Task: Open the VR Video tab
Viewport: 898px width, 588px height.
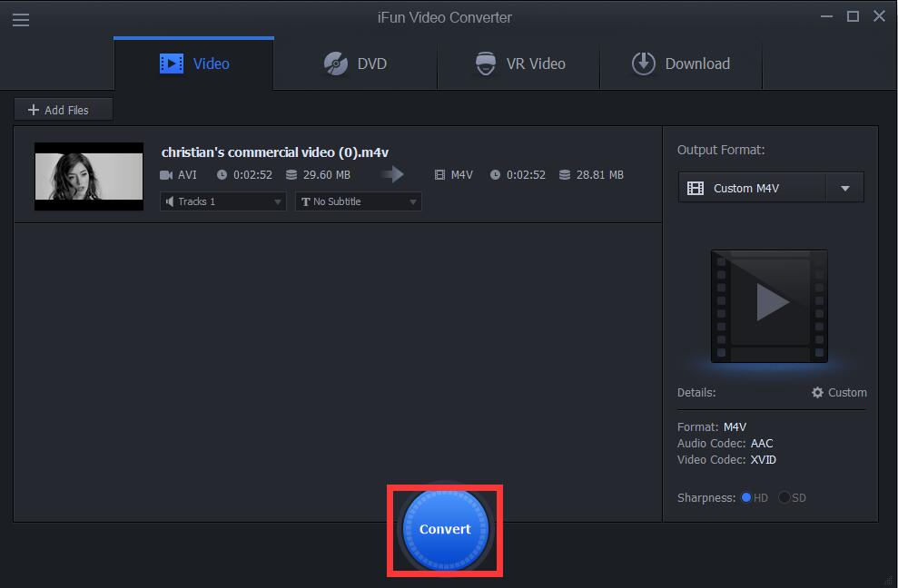Action: coord(518,64)
